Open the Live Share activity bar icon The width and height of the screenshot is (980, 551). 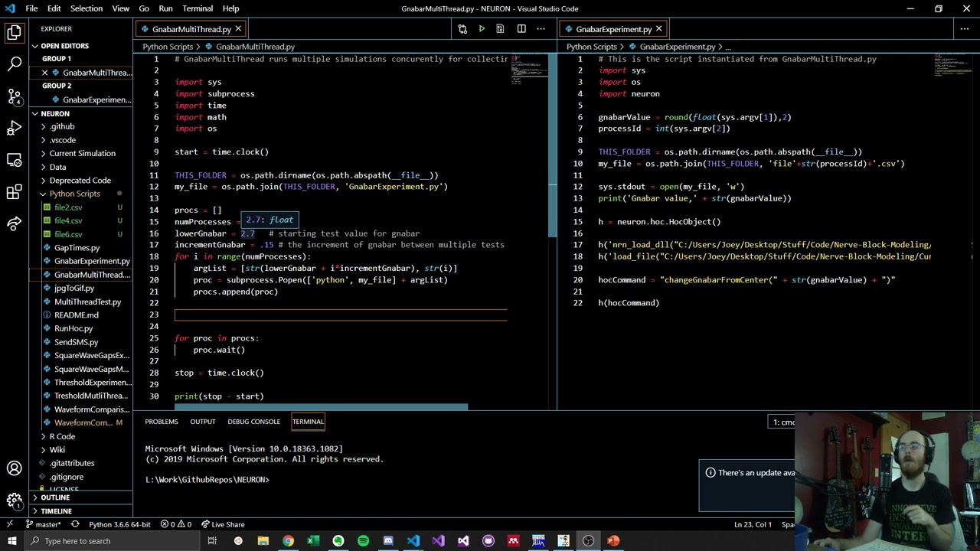click(x=14, y=224)
